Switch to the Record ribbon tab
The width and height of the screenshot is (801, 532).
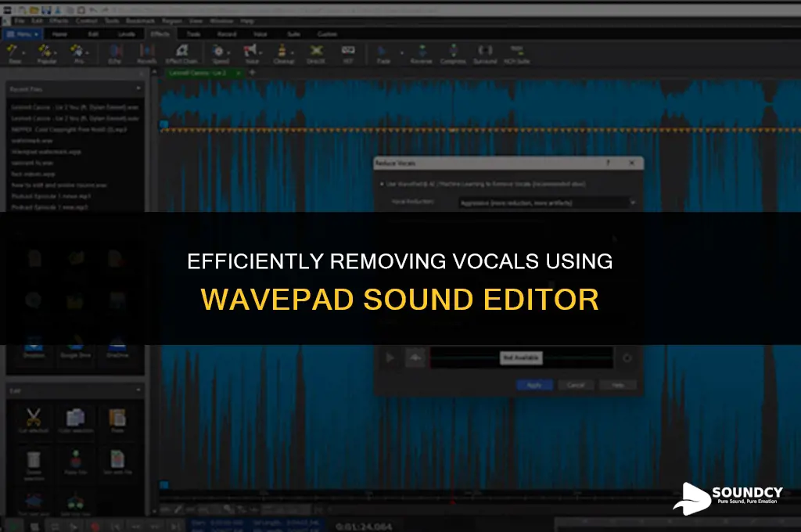click(x=227, y=34)
